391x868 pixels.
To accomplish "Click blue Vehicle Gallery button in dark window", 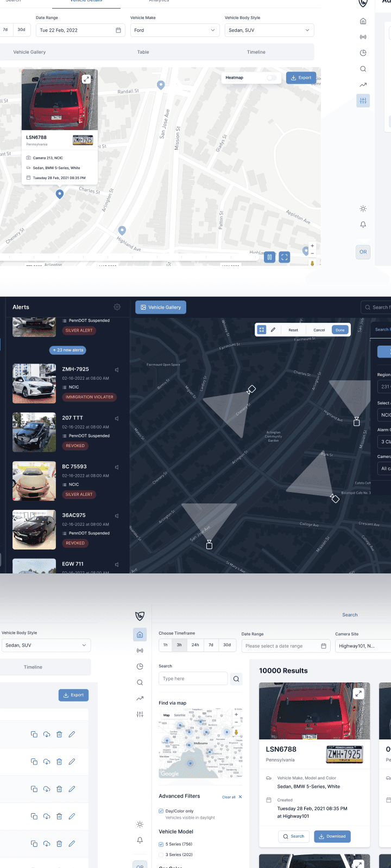I will (x=161, y=307).
